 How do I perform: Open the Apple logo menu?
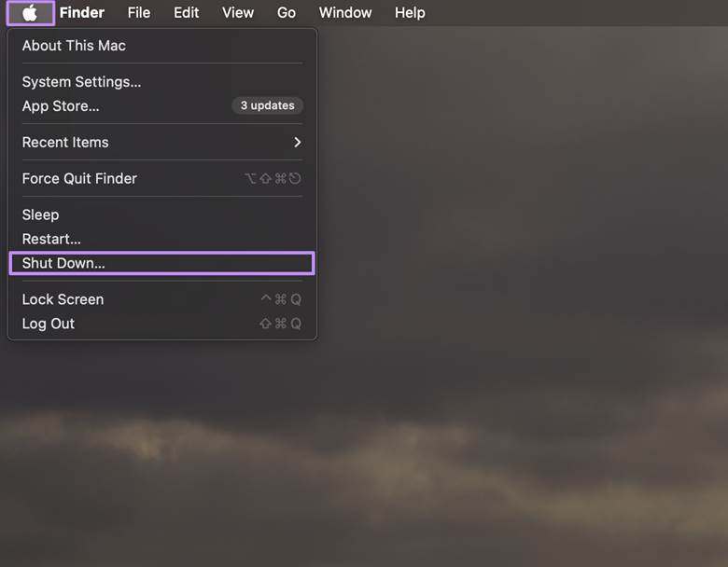tap(30, 13)
